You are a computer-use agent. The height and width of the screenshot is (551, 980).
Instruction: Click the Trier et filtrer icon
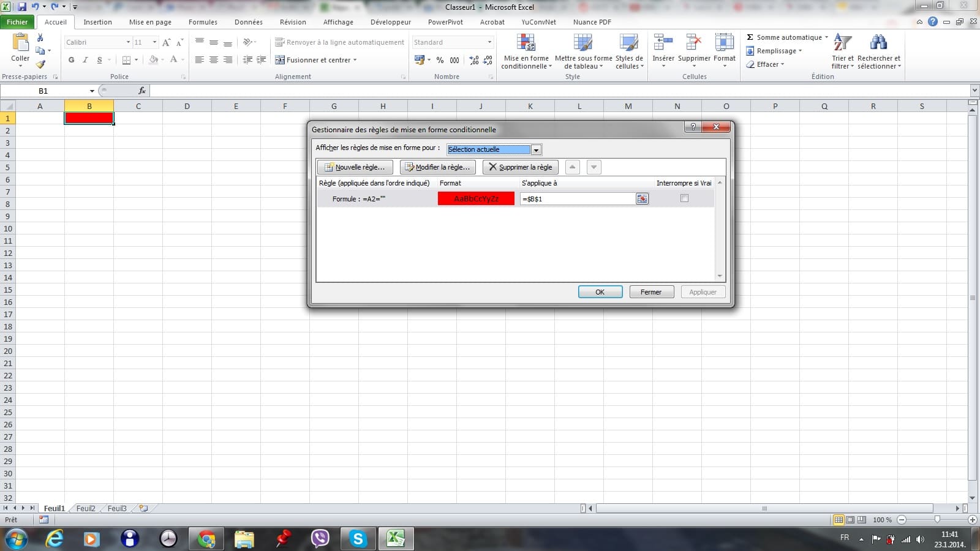[x=842, y=43]
